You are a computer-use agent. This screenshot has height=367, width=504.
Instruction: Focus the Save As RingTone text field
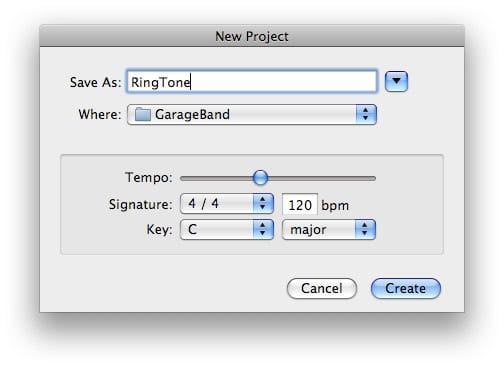click(x=252, y=81)
